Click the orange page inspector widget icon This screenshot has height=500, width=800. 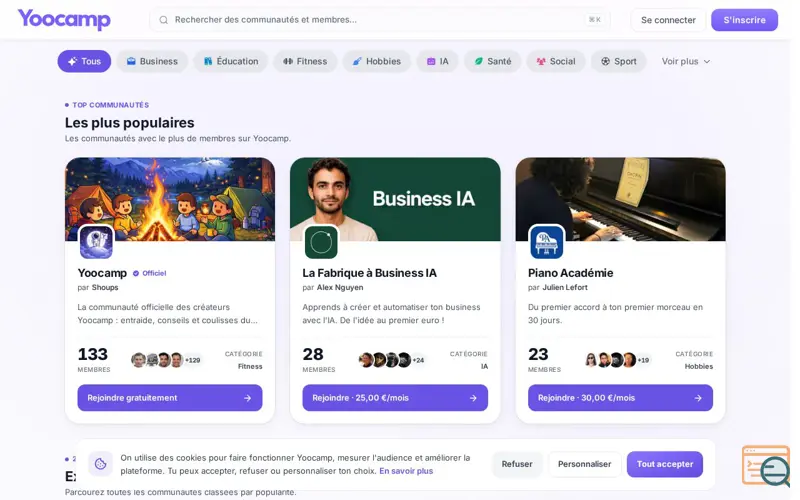[x=765, y=465]
